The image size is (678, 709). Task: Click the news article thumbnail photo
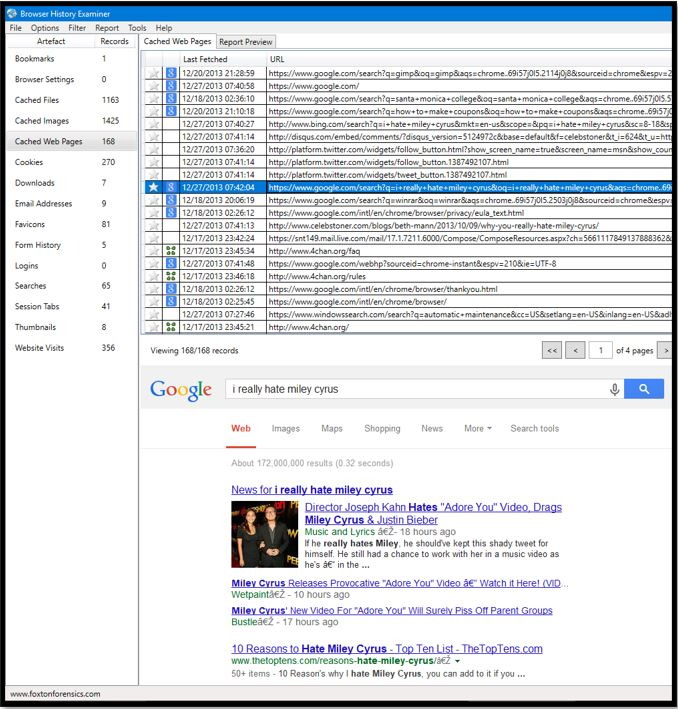pyautogui.click(x=265, y=534)
